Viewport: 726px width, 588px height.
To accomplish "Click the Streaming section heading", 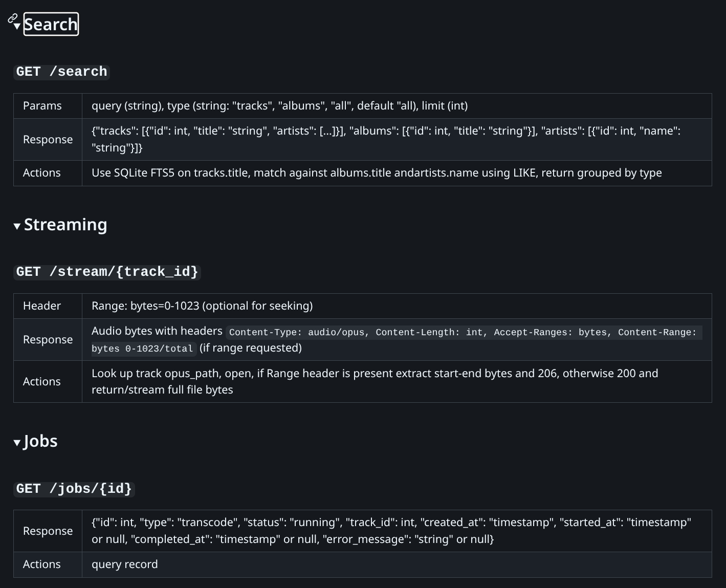I will pyautogui.click(x=65, y=225).
